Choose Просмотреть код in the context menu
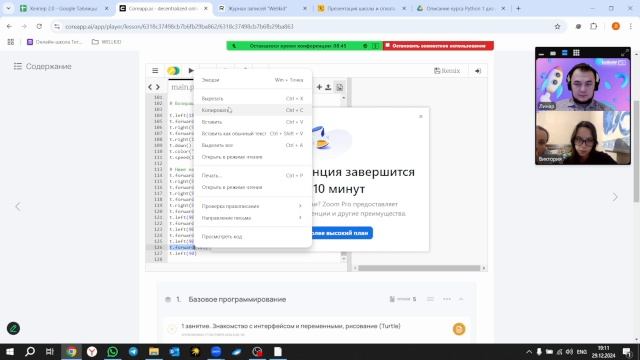The image size is (640, 360). pos(253,237)
